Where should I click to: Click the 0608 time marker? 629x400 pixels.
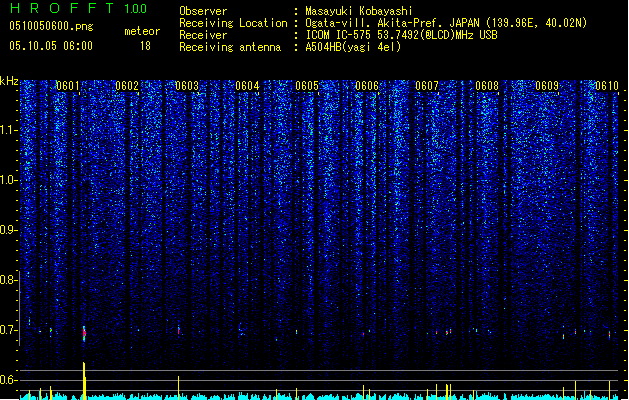click(x=487, y=86)
